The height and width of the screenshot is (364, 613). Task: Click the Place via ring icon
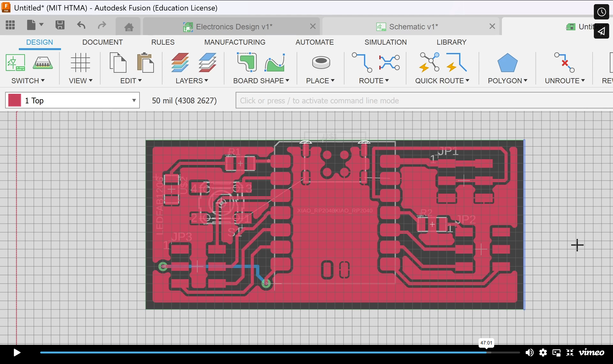coord(321,63)
